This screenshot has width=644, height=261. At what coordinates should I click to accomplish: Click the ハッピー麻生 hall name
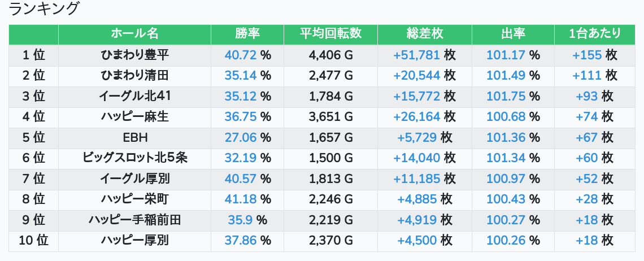[x=134, y=117]
